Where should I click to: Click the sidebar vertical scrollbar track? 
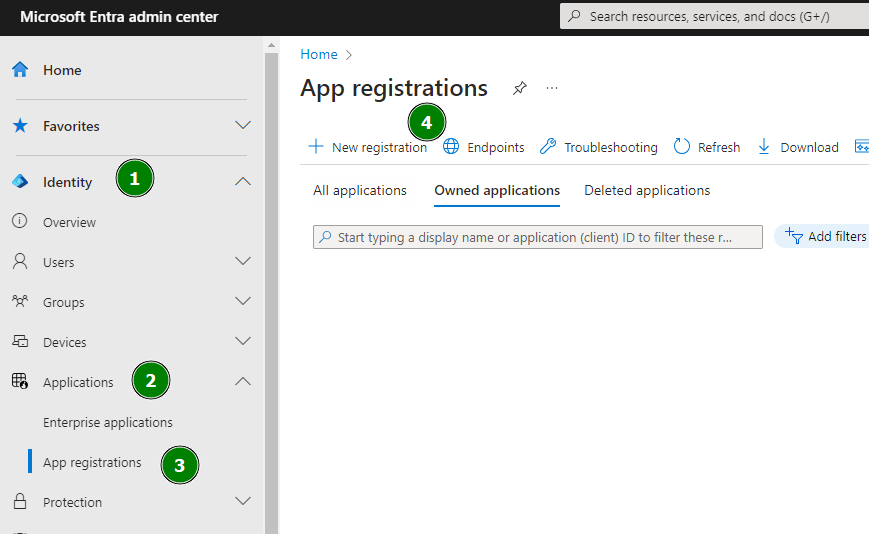click(x=271, y=294)
